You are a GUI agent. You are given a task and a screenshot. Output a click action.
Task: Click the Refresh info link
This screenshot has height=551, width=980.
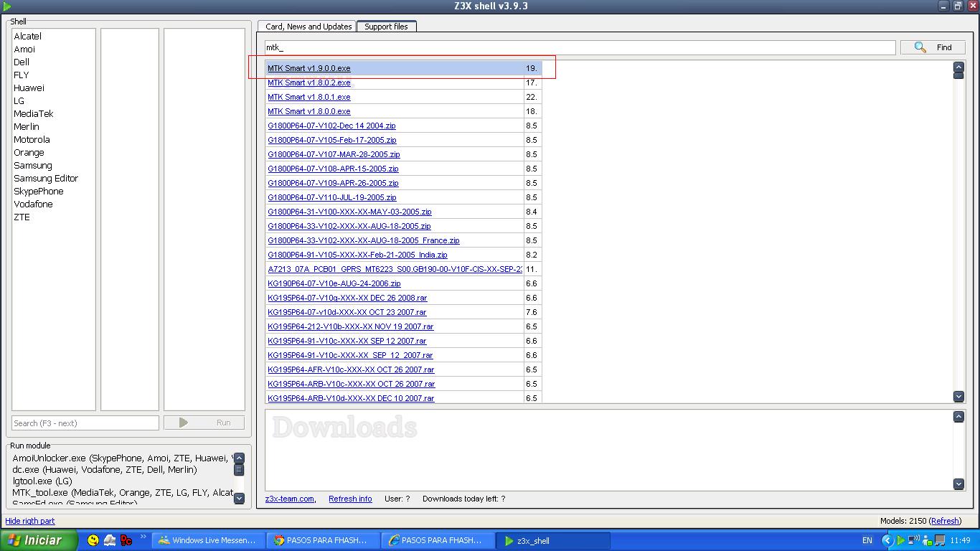click(x=350, y=499)
